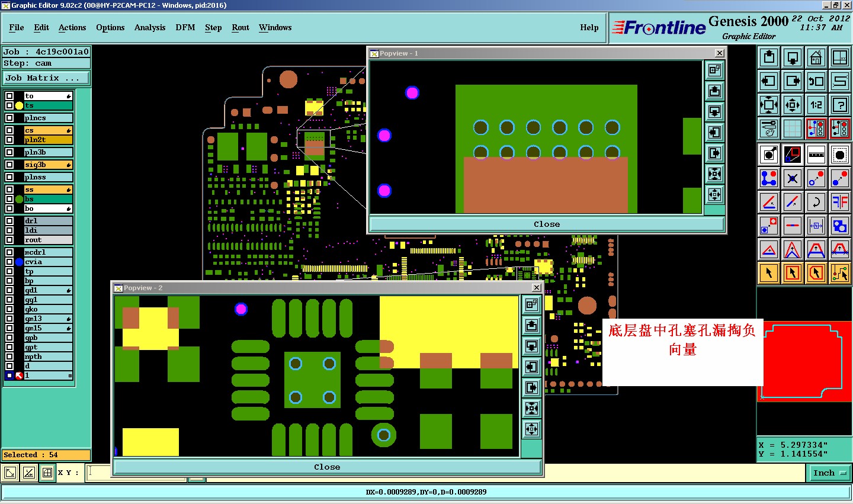This screenshot has width=853, height=504.
Task: Click the yellow color dot on ts layer
Action: (19, 105)
